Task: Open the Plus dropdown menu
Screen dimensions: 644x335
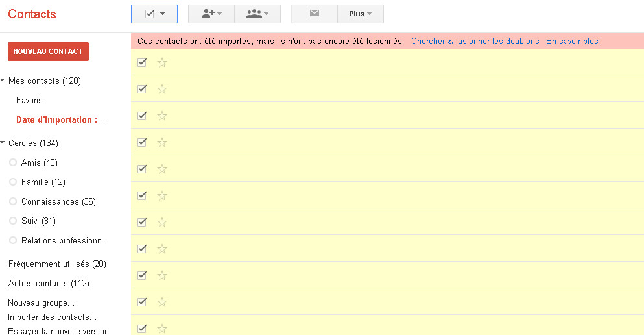Action: (x=361, y=14)
